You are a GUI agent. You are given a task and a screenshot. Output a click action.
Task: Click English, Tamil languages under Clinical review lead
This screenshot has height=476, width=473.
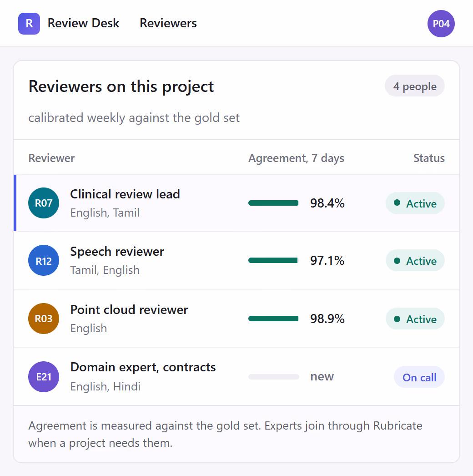click(x=105, y=213)
